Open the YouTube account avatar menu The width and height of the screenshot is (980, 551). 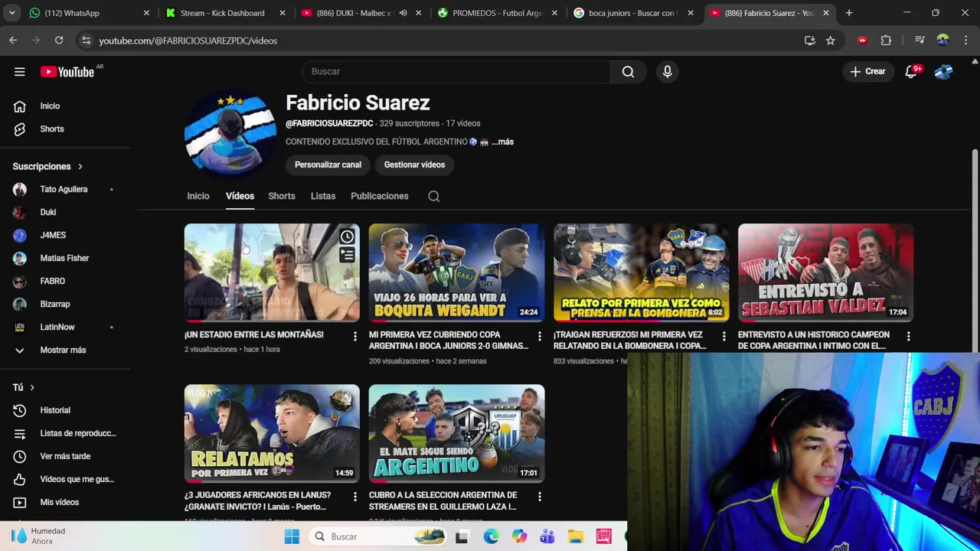coord(943,72)
